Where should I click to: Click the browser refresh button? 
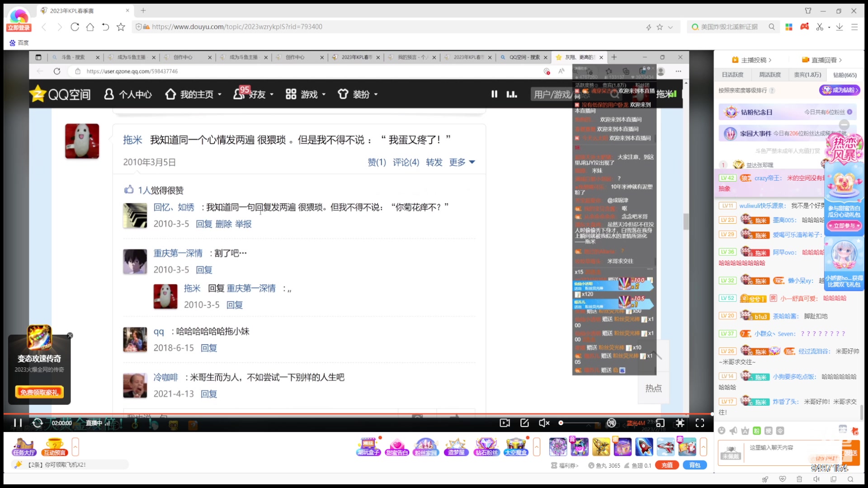tap(75, 27)
